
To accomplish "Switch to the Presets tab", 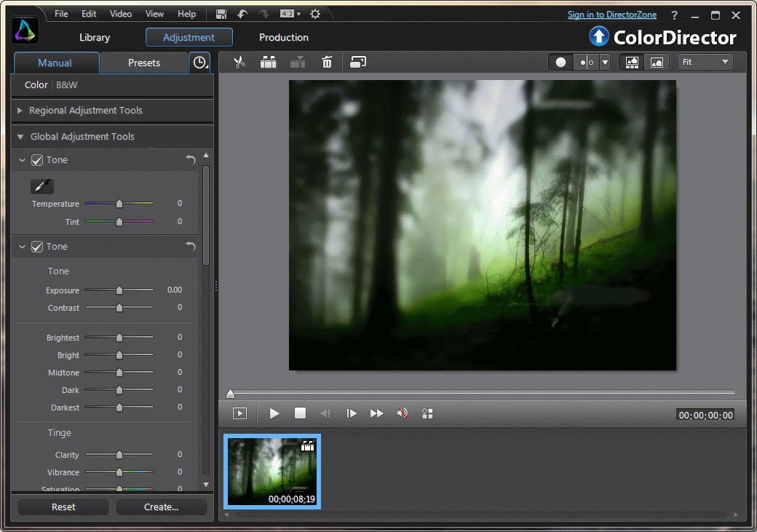I will 144,63.
